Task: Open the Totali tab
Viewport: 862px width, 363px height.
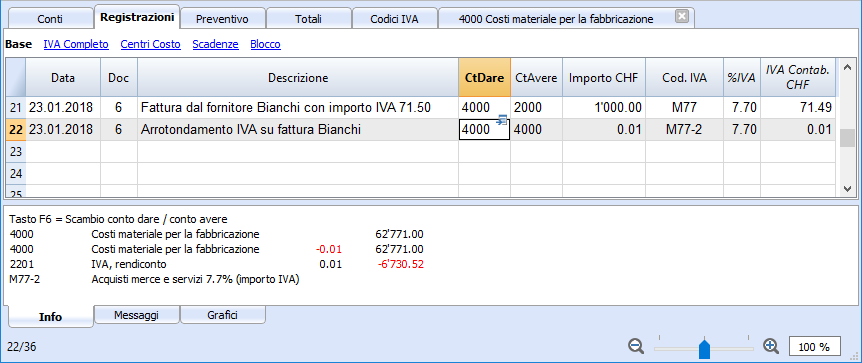Action: pos(308,19)
